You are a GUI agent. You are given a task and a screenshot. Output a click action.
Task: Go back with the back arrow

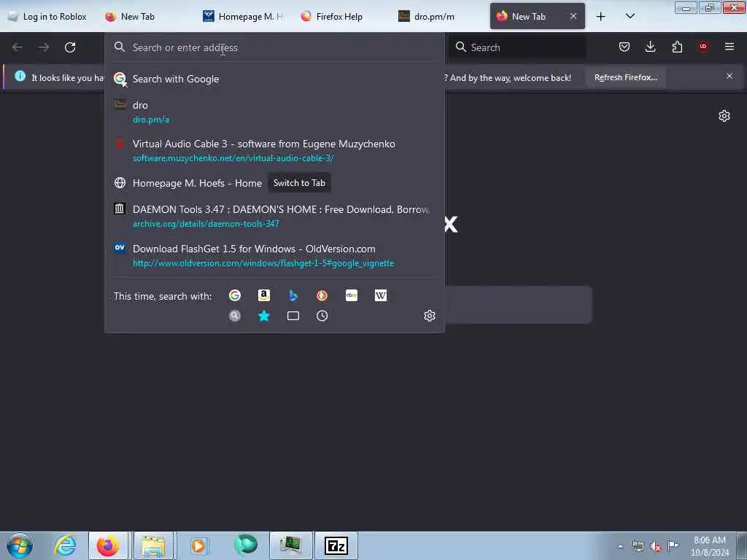18,47
